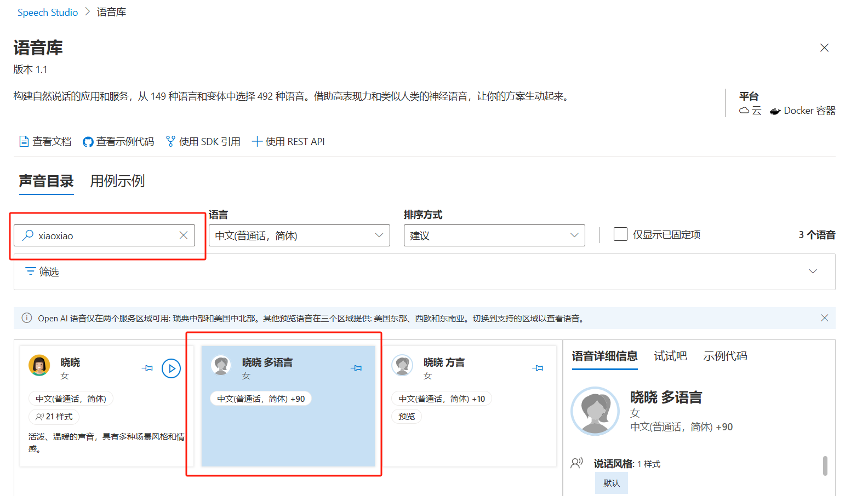This screenshot has width=868, height=496.
Task: Click the 晓晓 avatar thumbnail
Action: (39, 365)
